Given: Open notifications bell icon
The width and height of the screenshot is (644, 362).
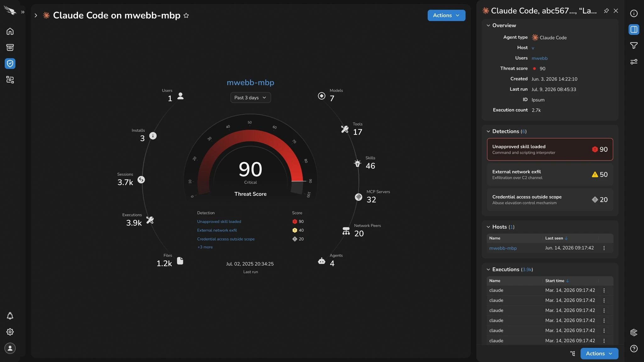Looking at the screenshot, I should (10, 316).
